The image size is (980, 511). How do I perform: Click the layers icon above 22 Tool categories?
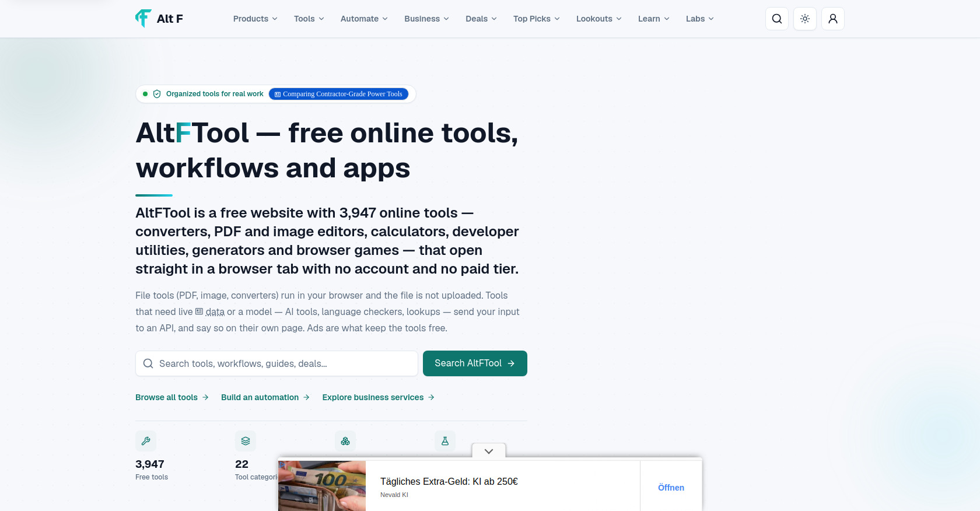click(x=246, y=441)
